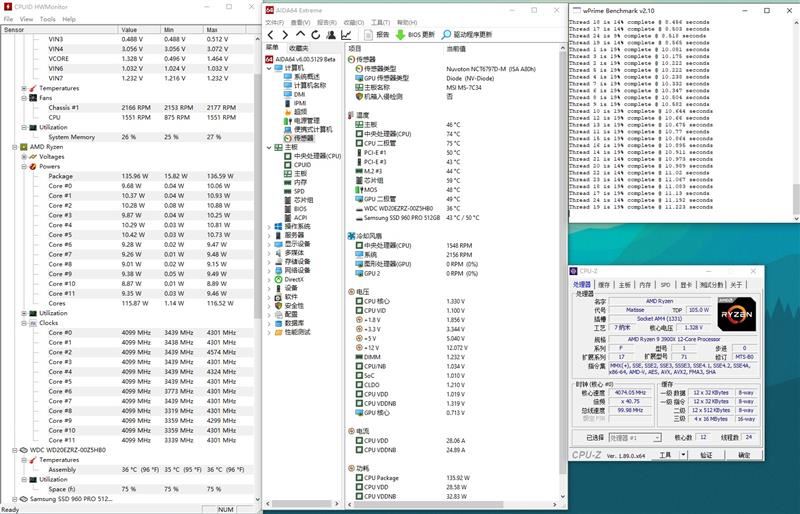Open the 帮助(H) menu in AIDA64
The height and width of the screenshot is (514, 800).
(407, 22)
